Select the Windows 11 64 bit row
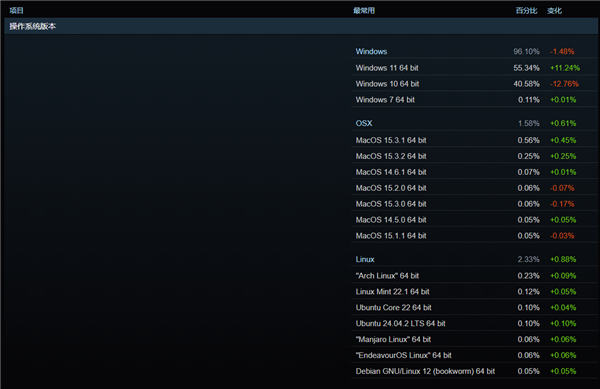The image size is (600, 389). tap(474, 68)
